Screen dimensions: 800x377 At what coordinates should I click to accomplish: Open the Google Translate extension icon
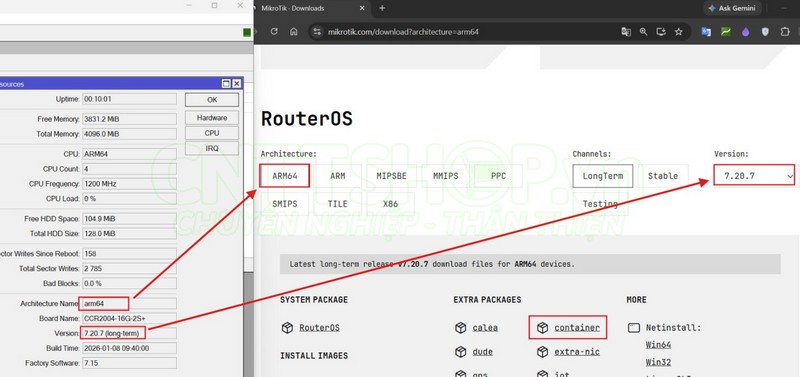coord(706,32)
